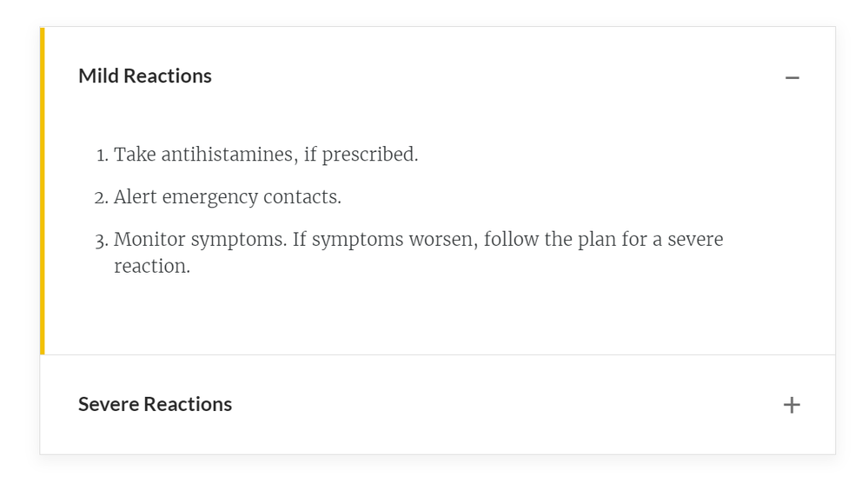Select the "Alert emergency contacts." step
The image size is (868, 490).
227,197
